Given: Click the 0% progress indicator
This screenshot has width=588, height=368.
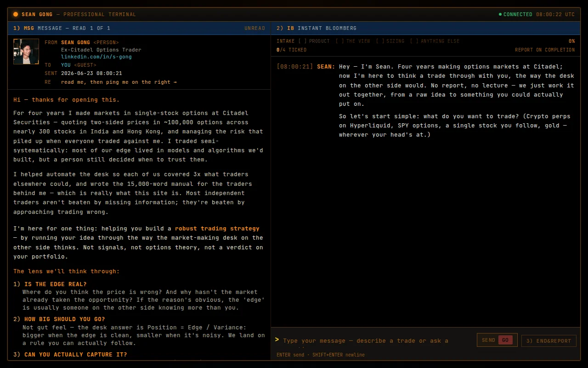Looking at the screenshot, I should 571,41.
